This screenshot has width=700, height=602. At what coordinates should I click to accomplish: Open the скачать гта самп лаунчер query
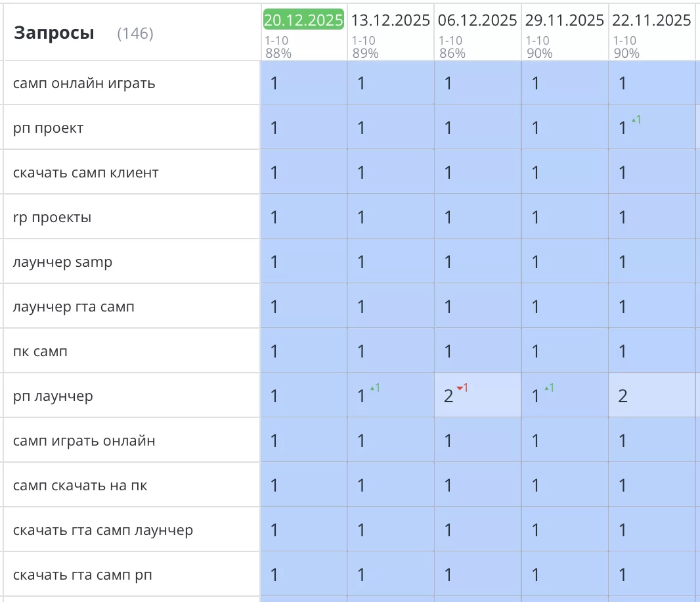click(103, 530)
